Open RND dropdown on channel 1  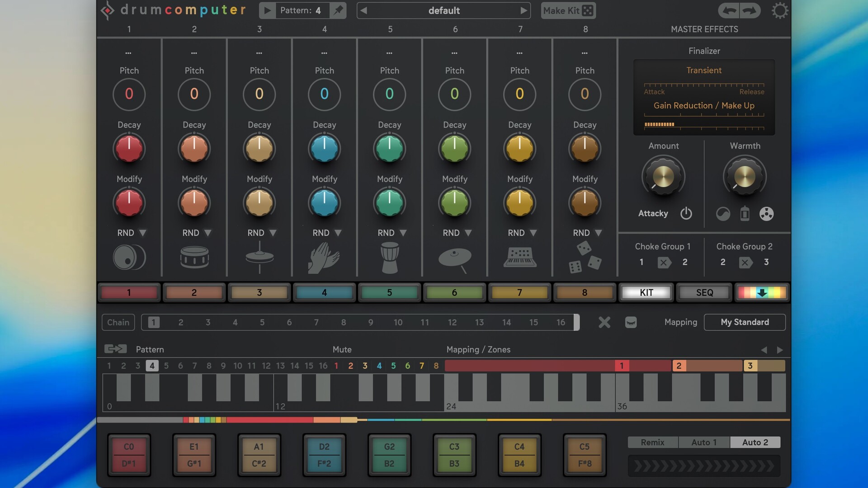pyautogui.click(x=143, y=233)
